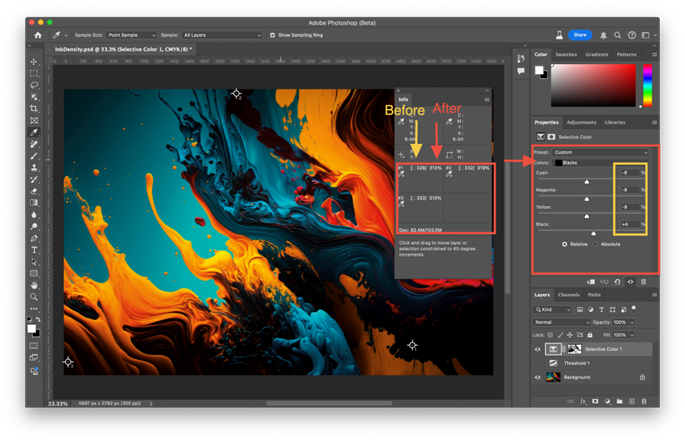The height and width of the screenshot is (441, 685).
Task: Hide the Background layer with eye icon
Action: 538,377
